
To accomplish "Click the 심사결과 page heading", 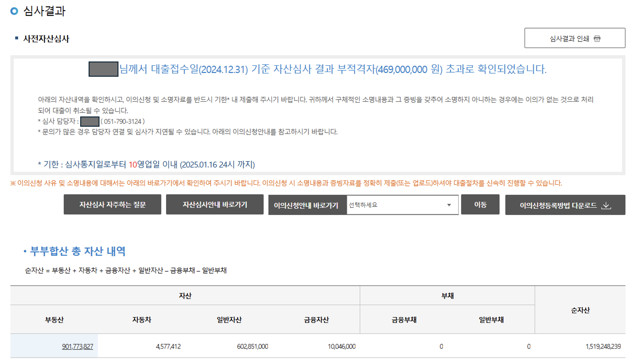I will tap(44, 11).
